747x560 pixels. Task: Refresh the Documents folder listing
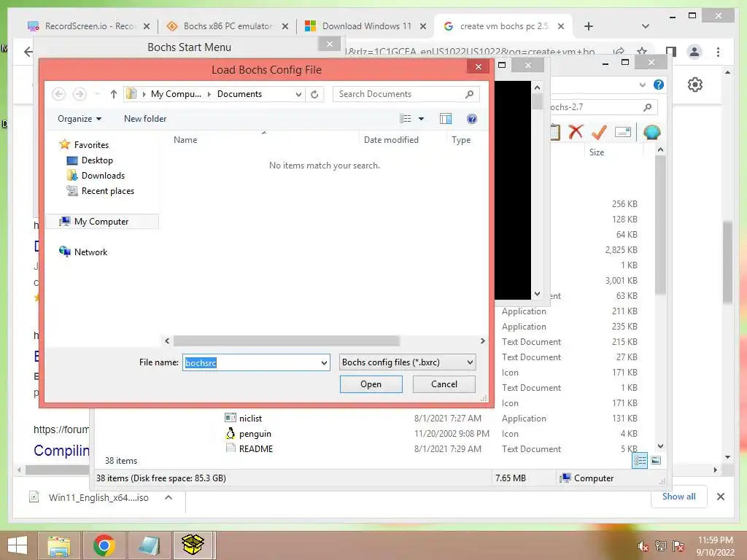pyautogui.click(x=314, y=94)
